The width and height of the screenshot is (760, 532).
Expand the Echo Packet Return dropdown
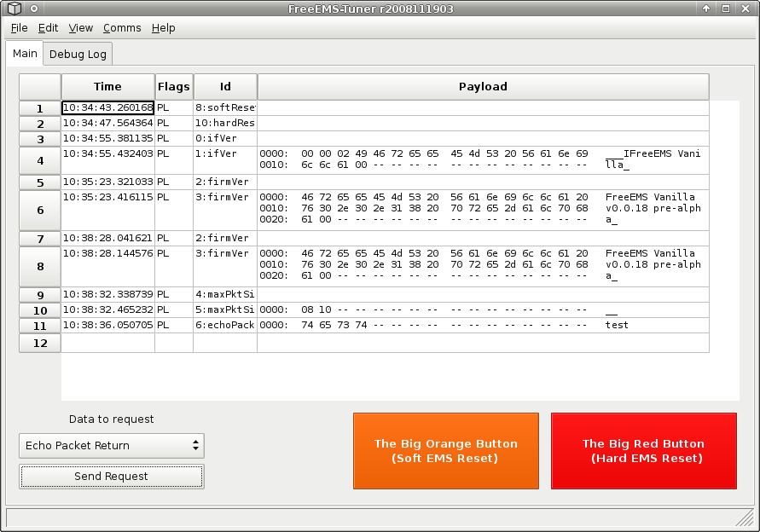(x=112, y=446)
